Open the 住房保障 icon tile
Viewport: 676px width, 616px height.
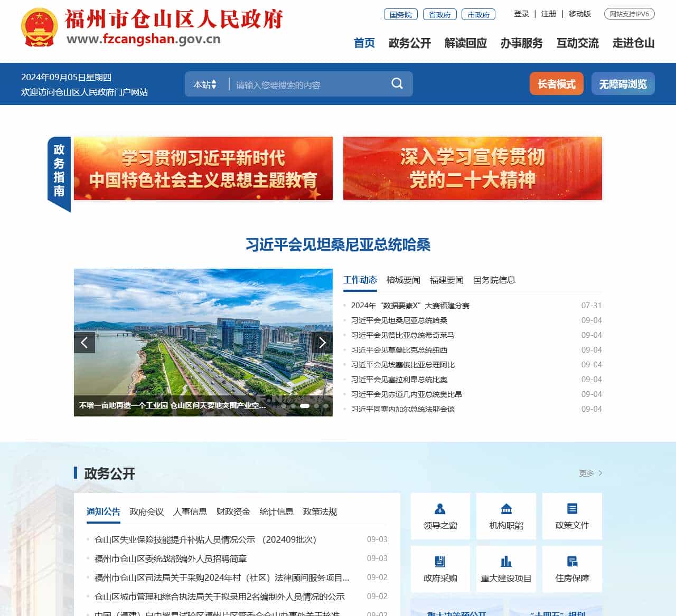pos(572,569)
